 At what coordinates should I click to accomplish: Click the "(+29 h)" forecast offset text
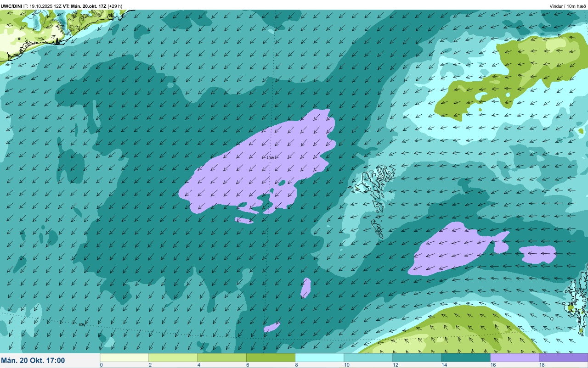[x=115, y=6]
